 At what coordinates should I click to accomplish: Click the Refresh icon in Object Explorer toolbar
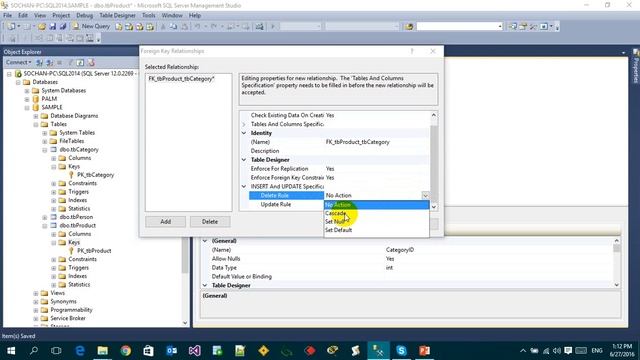[x=80, y=62]
